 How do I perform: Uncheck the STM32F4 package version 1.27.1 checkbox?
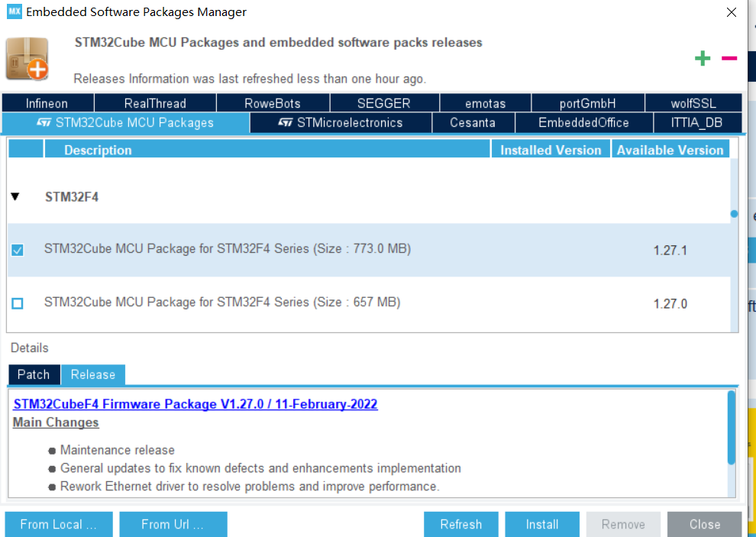point(18,250)
